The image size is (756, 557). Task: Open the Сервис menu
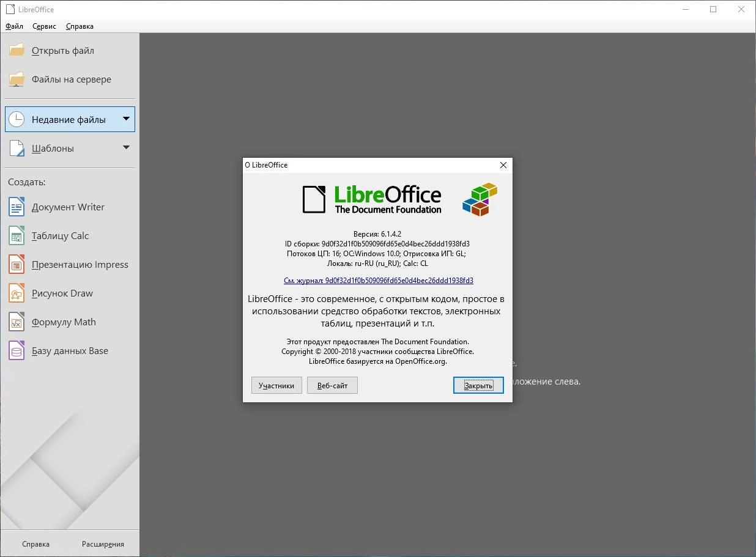44,26
